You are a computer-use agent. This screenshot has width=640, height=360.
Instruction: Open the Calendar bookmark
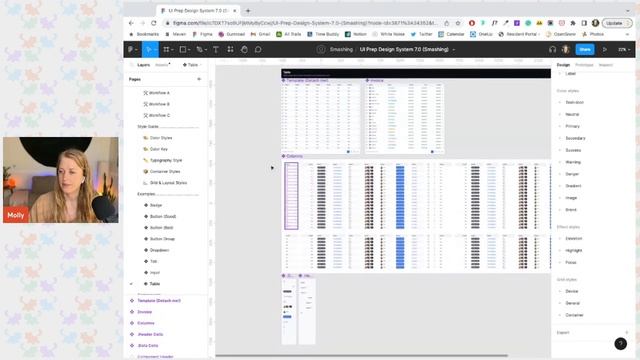coord(451,34)
